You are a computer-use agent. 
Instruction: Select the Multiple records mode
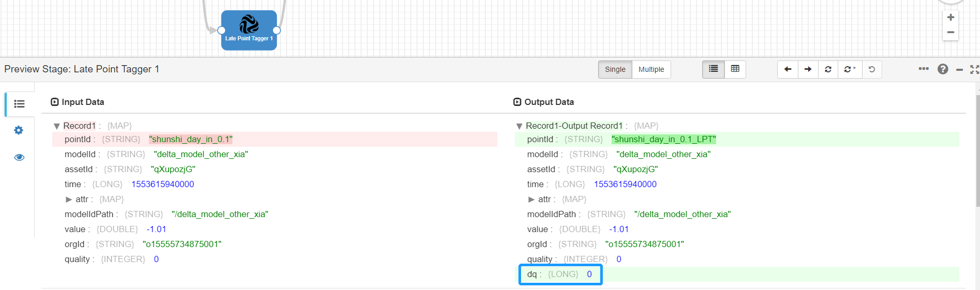pyautogui.click(x=651, y=69)
